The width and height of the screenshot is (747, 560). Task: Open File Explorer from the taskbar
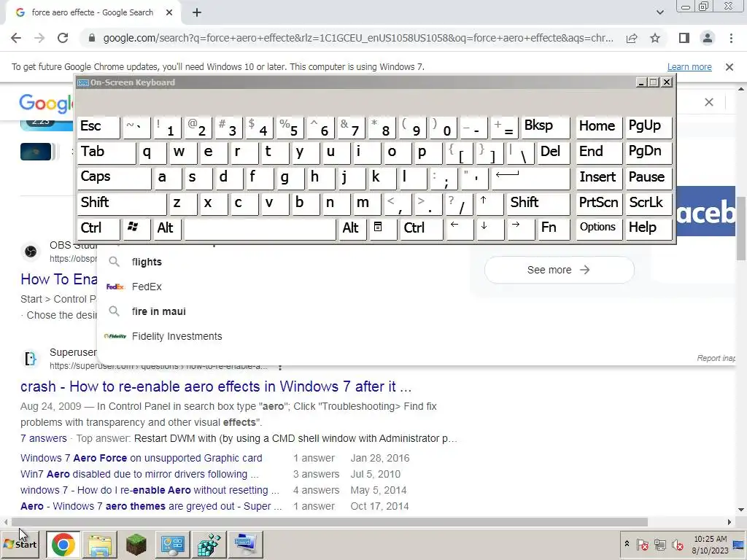coord(99,544)
